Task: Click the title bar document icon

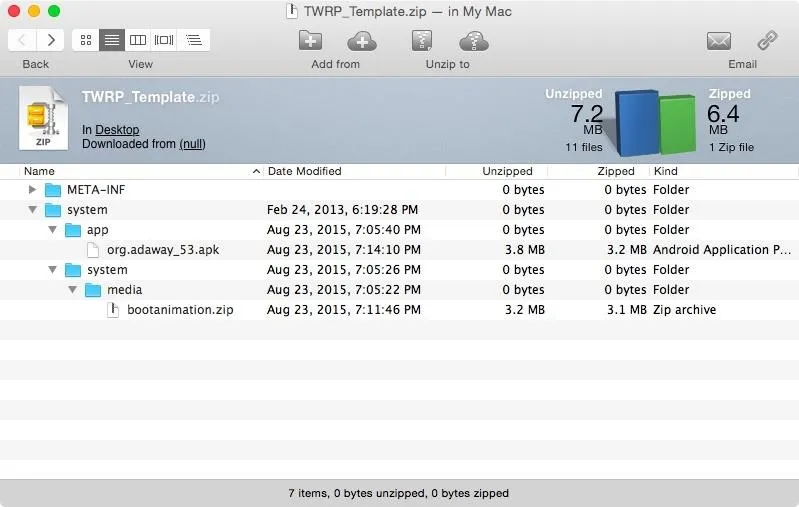Action: [x=291, y=11]
